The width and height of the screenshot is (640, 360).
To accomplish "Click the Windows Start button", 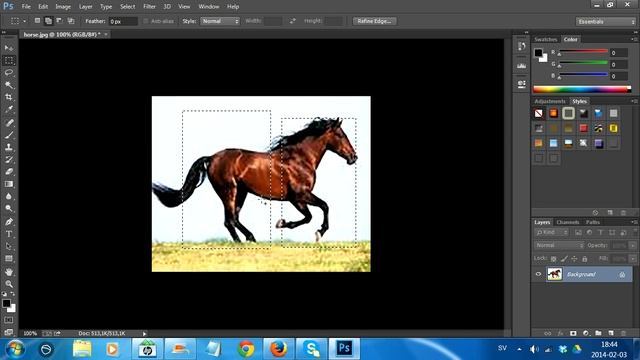I will point(15,349).
